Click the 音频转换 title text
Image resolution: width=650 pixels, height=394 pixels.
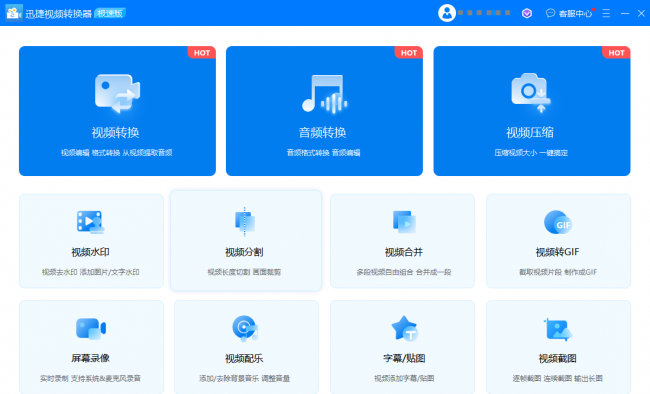323,132
